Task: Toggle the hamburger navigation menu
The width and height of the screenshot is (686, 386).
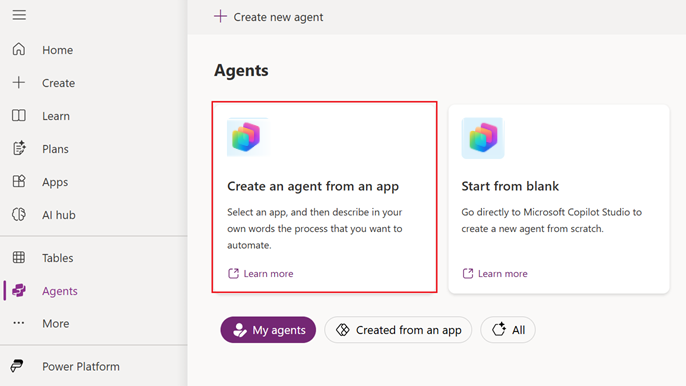Action: point(19,15)
